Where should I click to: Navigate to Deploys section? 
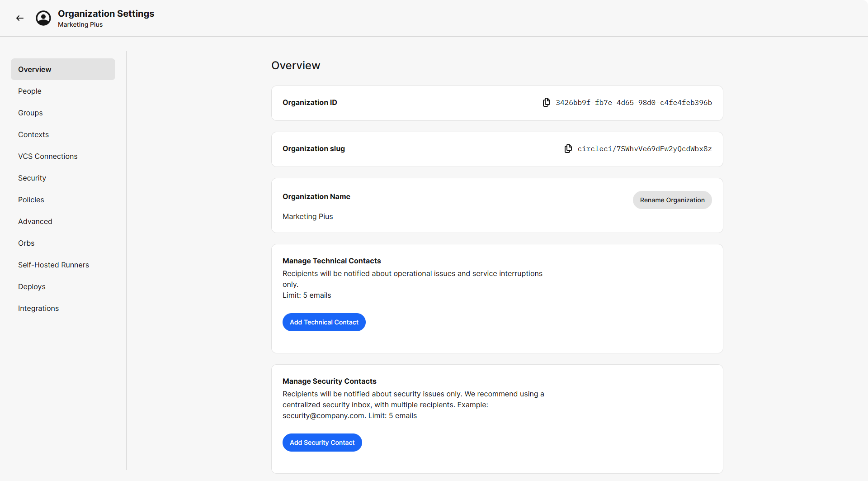pos(32,286)
